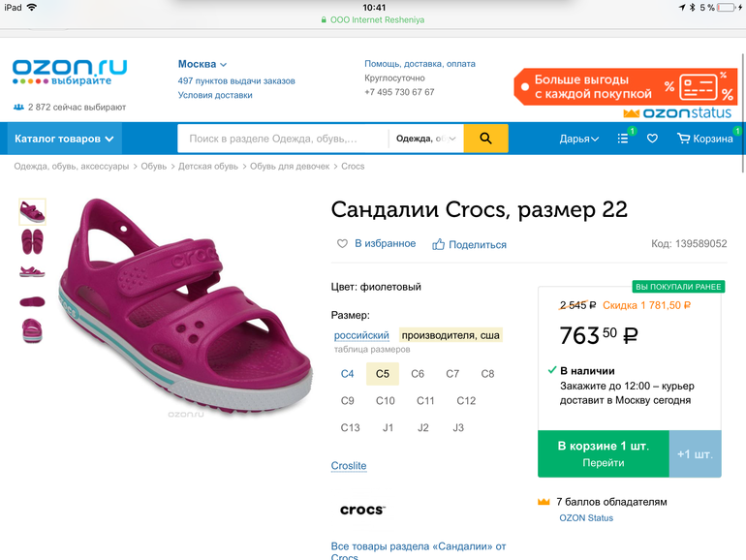Expand the Москва city selector
746x560 pixels.
click(x=202, y=64)
